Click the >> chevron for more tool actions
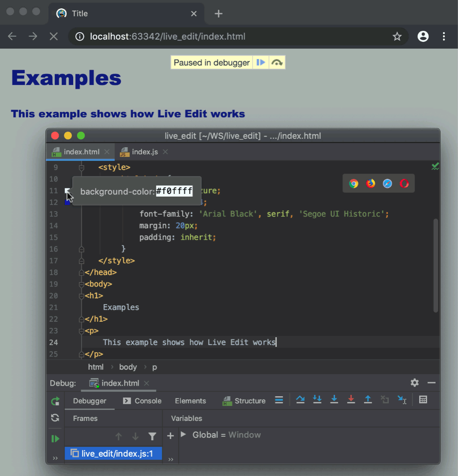Screen dimensions: 458x476 [x=55, y=457]
